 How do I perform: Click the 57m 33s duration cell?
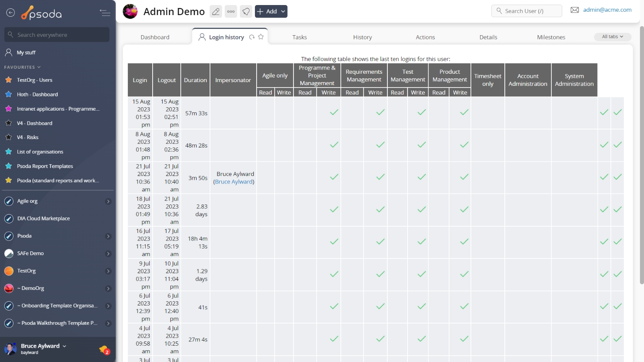point(196,113)
